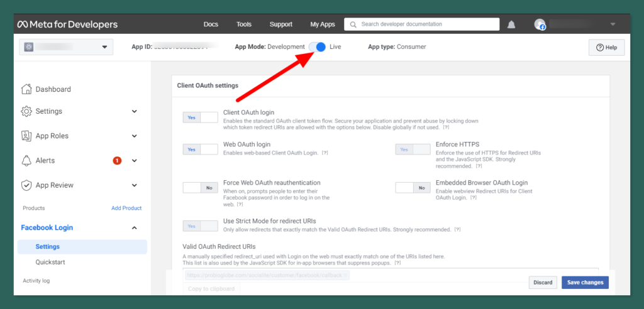Click the Settings gear icon in sidebar
644x309 pixels.
coord(26,111)
